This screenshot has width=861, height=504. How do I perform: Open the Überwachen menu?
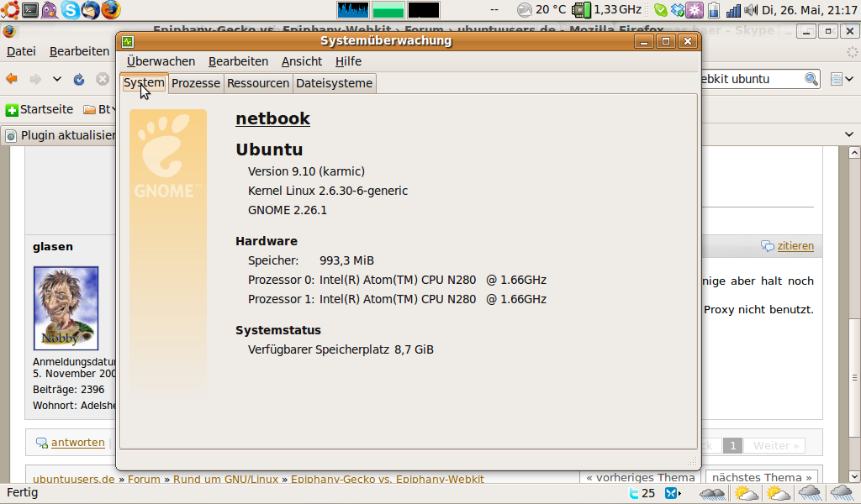161,61
